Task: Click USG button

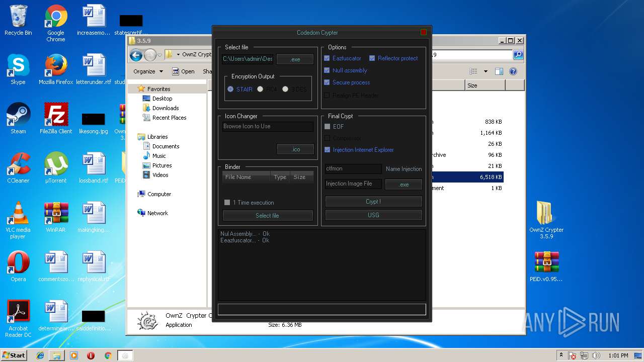Action: pos(373,215)
